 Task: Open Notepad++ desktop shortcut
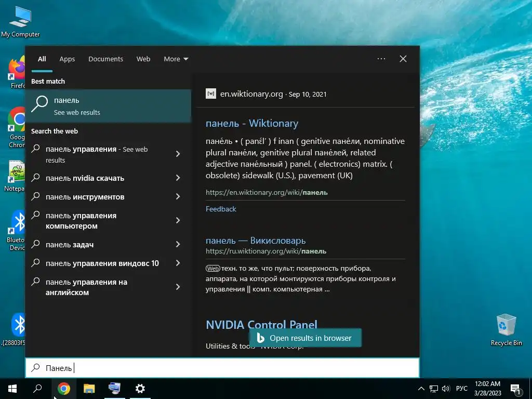[16, 176]
